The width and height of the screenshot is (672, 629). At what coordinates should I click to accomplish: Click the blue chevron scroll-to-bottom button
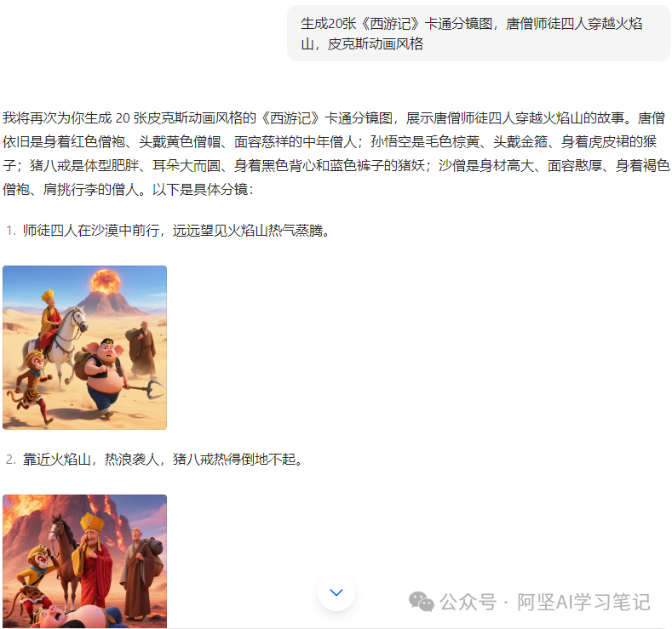pos(336,592)
